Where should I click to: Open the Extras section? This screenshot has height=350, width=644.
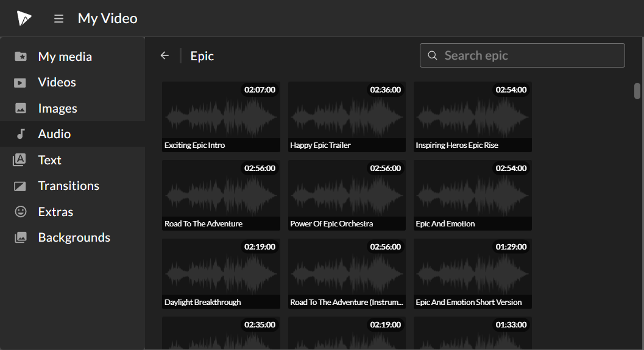[73, 211]
